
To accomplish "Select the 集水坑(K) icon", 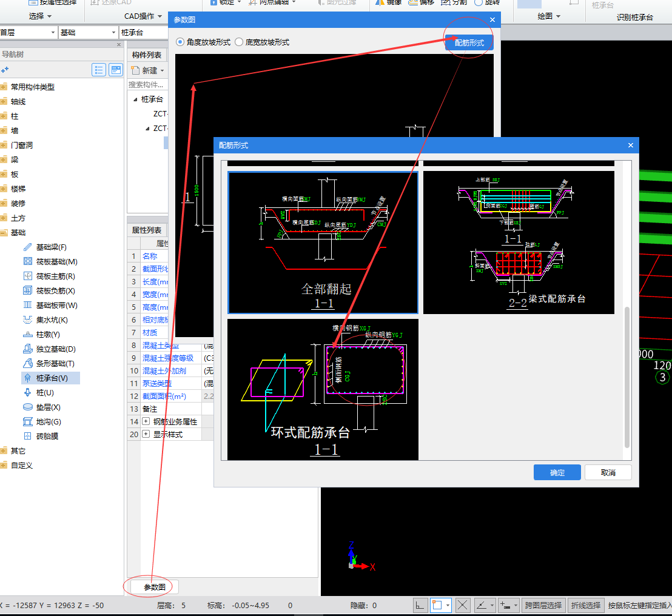I will [27, 320].
